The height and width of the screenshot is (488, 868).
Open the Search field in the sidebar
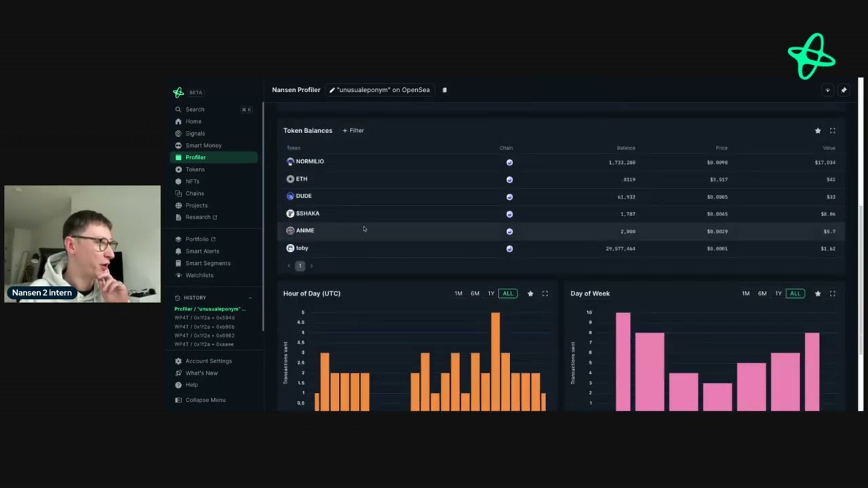point(213,109)
